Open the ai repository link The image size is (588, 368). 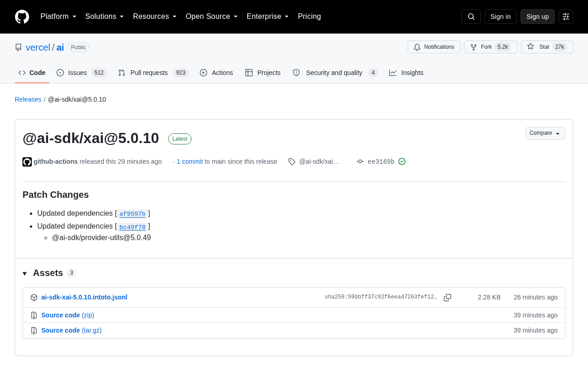click(60, 47)
